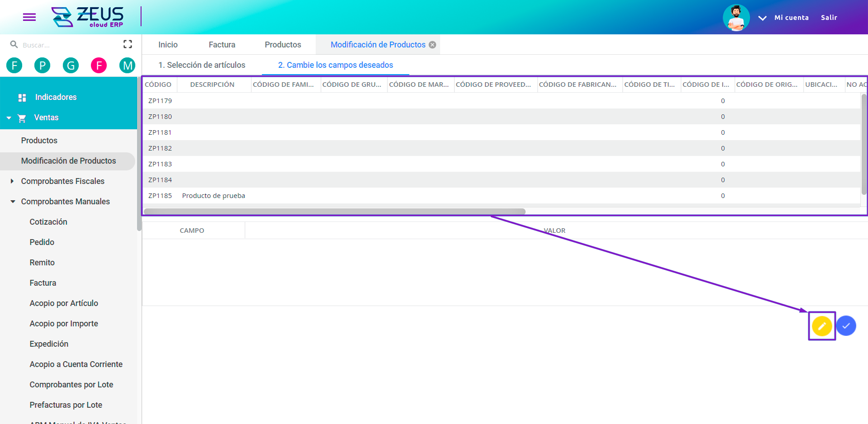Collapse the Ventas menu section

pos(9,118)
